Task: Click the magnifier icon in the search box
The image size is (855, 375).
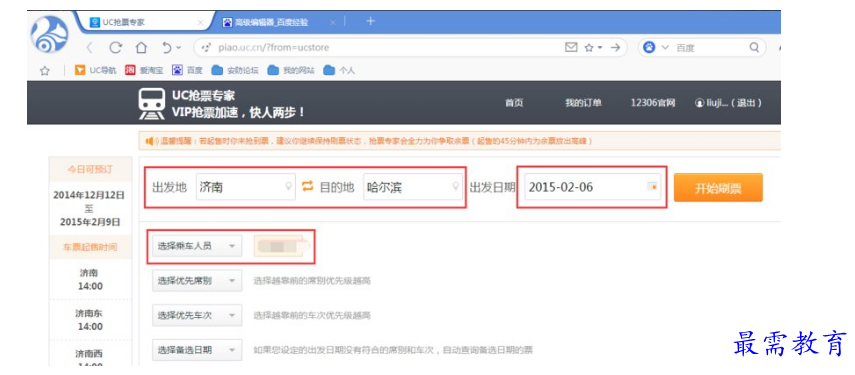Action: pos(754,47)
